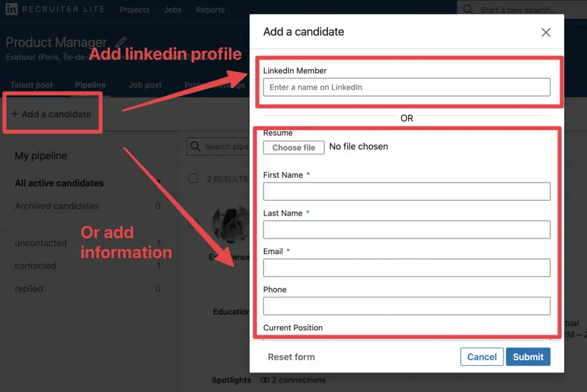Screen dimensions: 587x392
Task: Open the Reports menu in top navigation
Action: coord(210,9)
